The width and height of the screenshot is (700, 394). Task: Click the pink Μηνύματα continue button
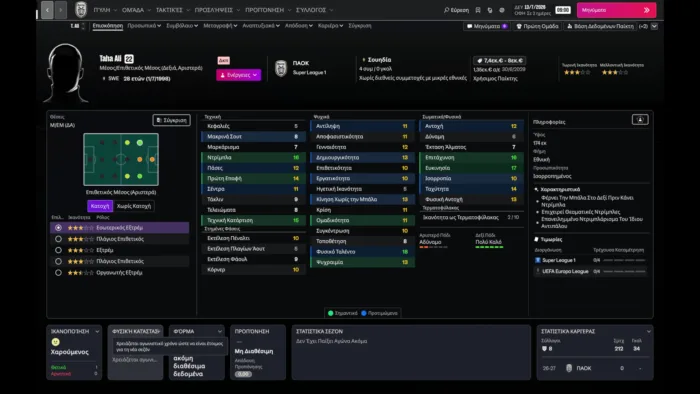click(x=616, y=10)
